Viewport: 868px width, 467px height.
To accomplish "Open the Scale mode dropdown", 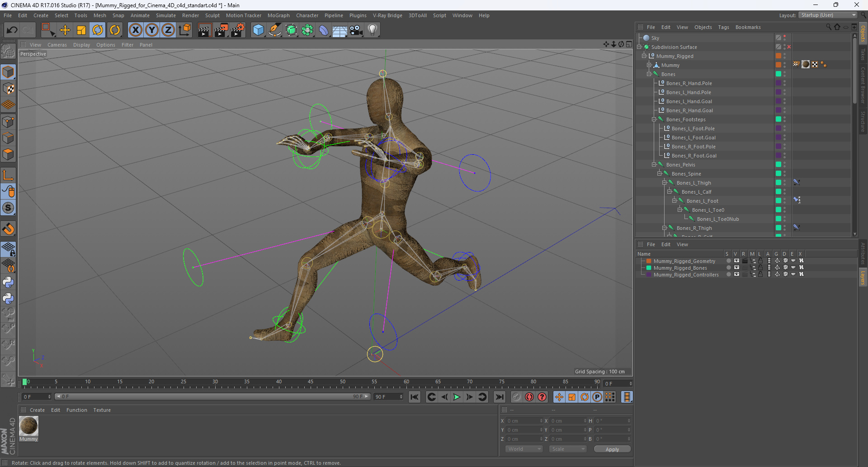I will pos(568,449).
